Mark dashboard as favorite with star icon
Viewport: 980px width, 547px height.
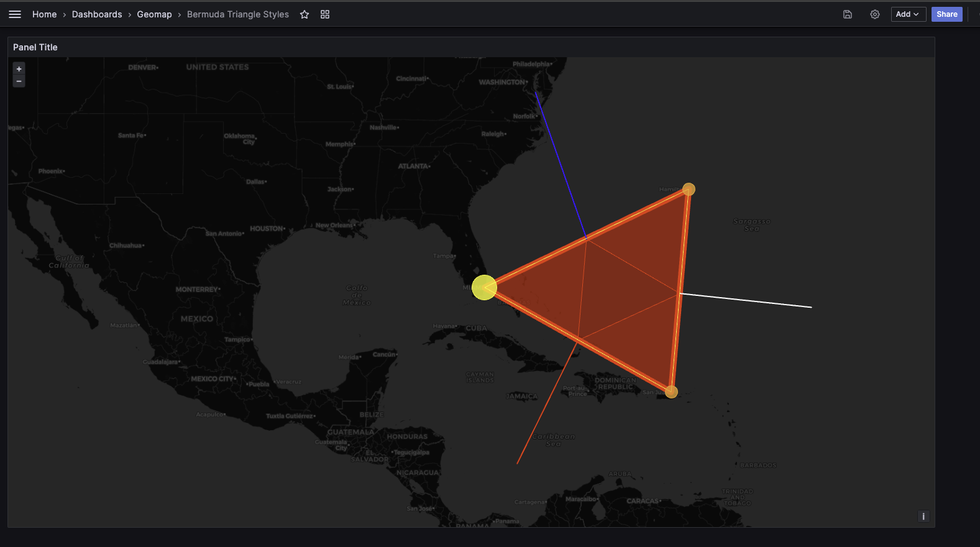coord(305,14)
